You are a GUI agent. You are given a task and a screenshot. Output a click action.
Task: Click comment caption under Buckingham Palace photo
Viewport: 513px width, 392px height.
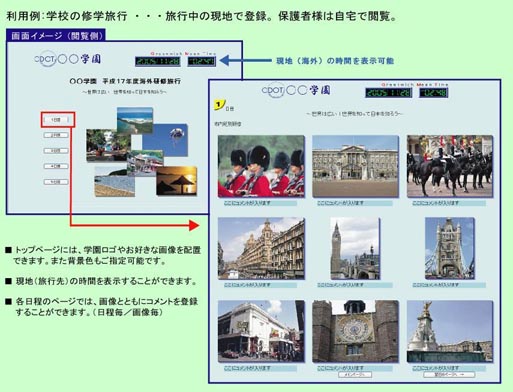coord(355,203)
